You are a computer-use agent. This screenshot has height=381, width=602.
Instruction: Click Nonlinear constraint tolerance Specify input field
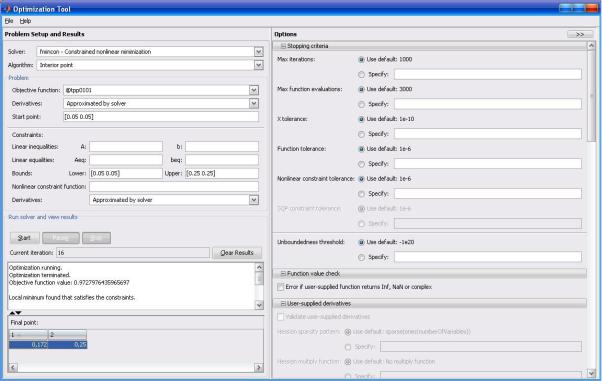point(488,194)
